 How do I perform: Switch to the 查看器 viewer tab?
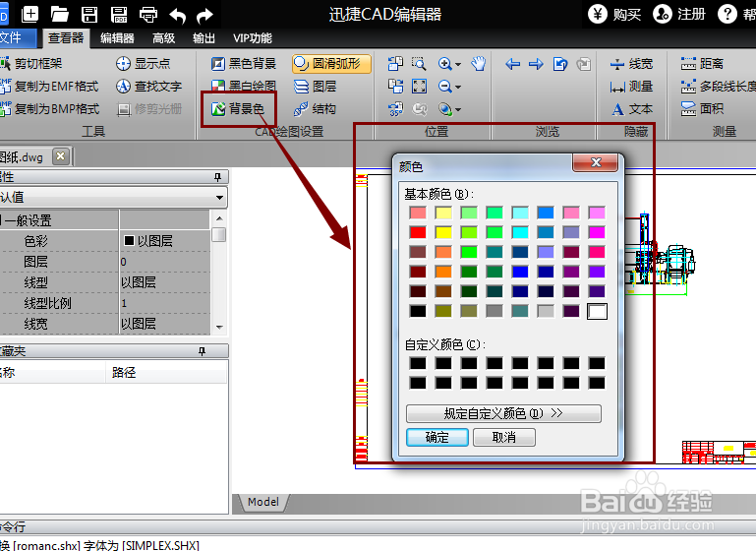(x=66, y=38)
